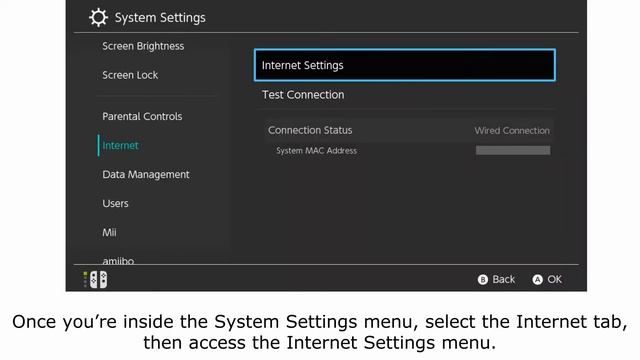Open the Screen Lock section
This screenshot has height=360, width=640.
pyautogui.click(x=130, y=75)
